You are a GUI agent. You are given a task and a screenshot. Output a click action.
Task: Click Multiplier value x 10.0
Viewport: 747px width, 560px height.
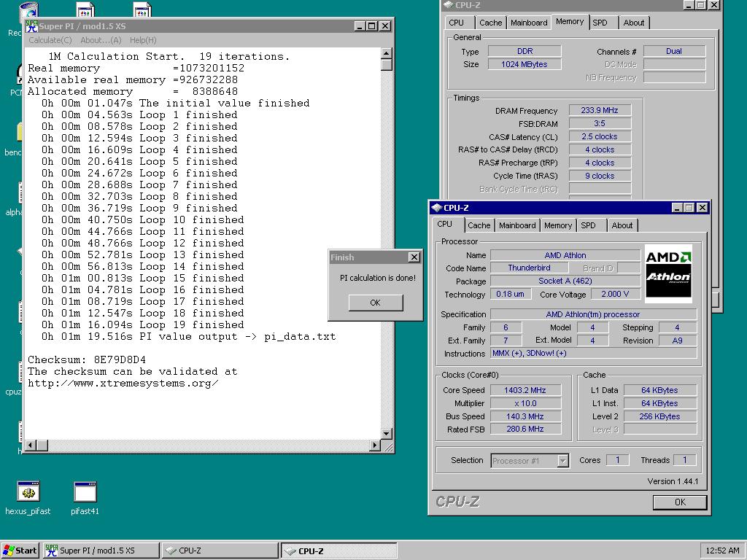(525, 403)
